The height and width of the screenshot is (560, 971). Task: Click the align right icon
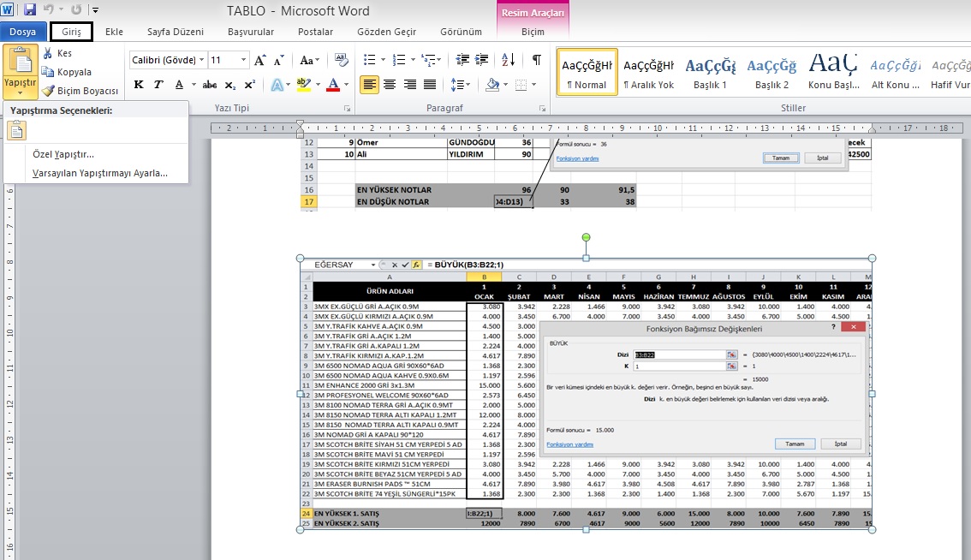[410, 85]
